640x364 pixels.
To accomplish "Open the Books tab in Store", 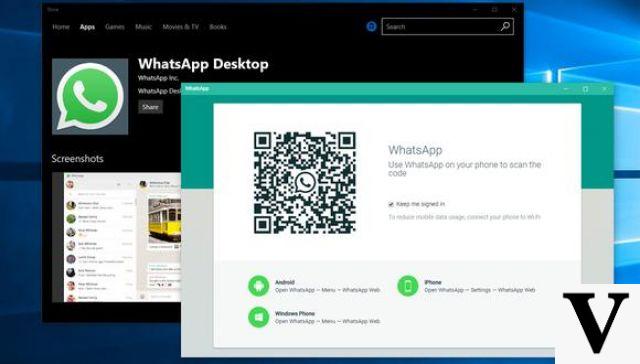I will click(218, 27).
